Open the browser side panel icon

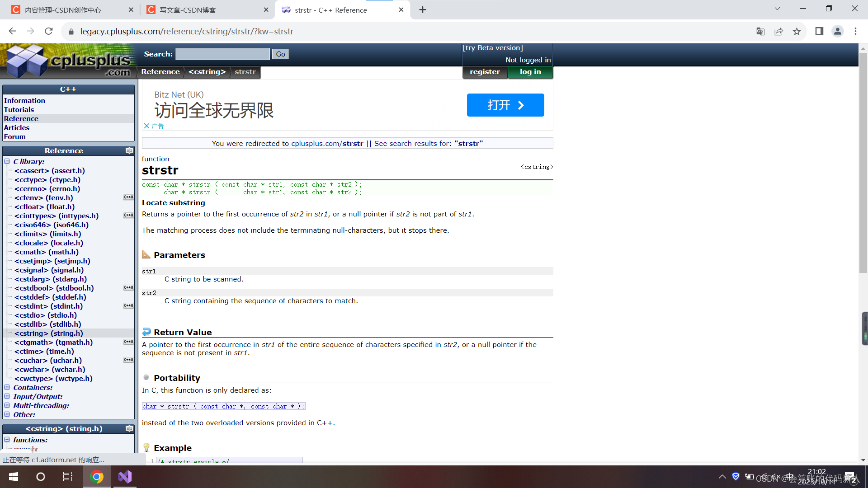tap(819, 31)
